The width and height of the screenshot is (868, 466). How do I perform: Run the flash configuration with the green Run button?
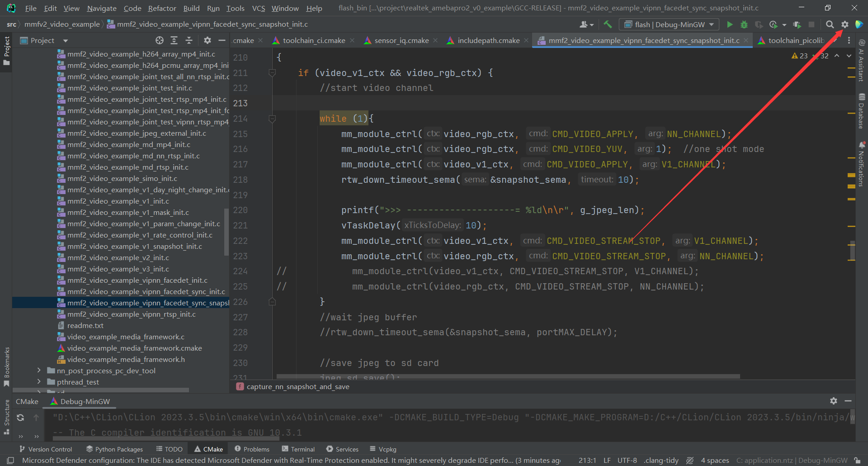[x=730, y=24]
